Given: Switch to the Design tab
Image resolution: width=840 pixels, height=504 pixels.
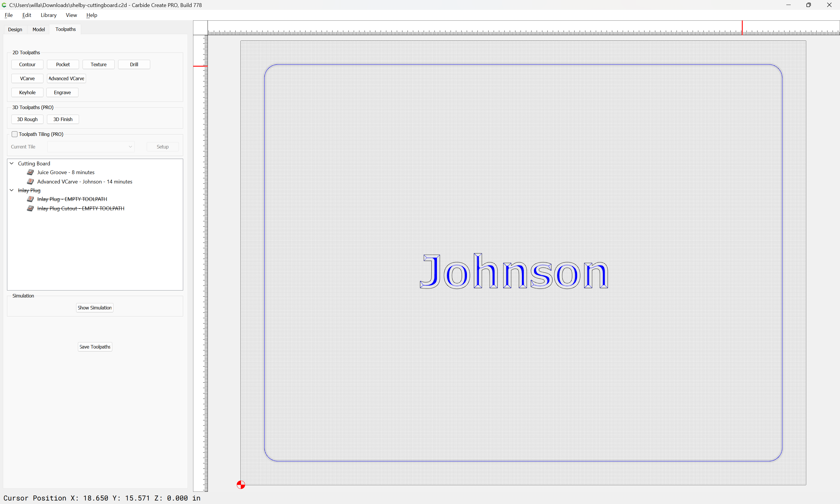Looking at the screenshot, I should click(x=15, y=29).
